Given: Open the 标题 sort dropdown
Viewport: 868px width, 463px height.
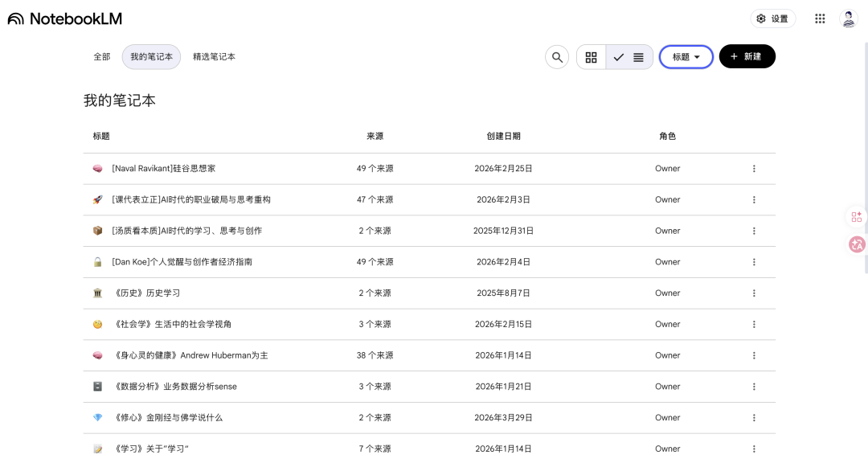Looking at the screenshot, I should point(686,57).
